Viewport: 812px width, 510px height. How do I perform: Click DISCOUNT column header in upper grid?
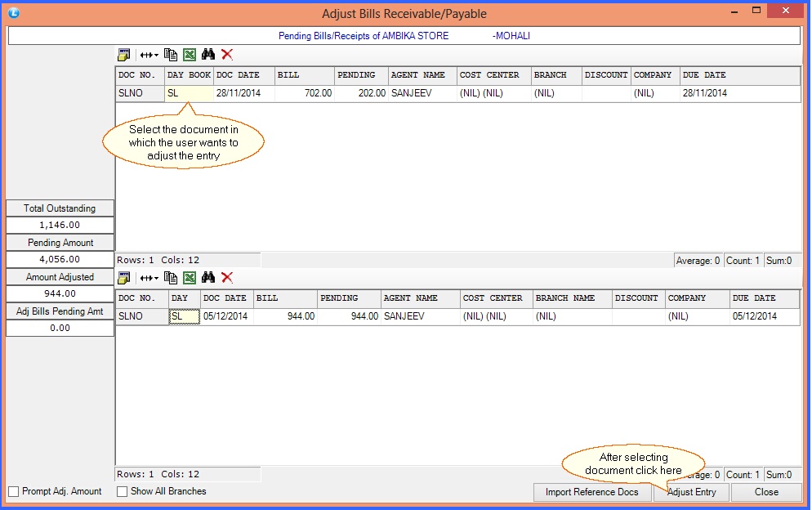tap(606, 75)
